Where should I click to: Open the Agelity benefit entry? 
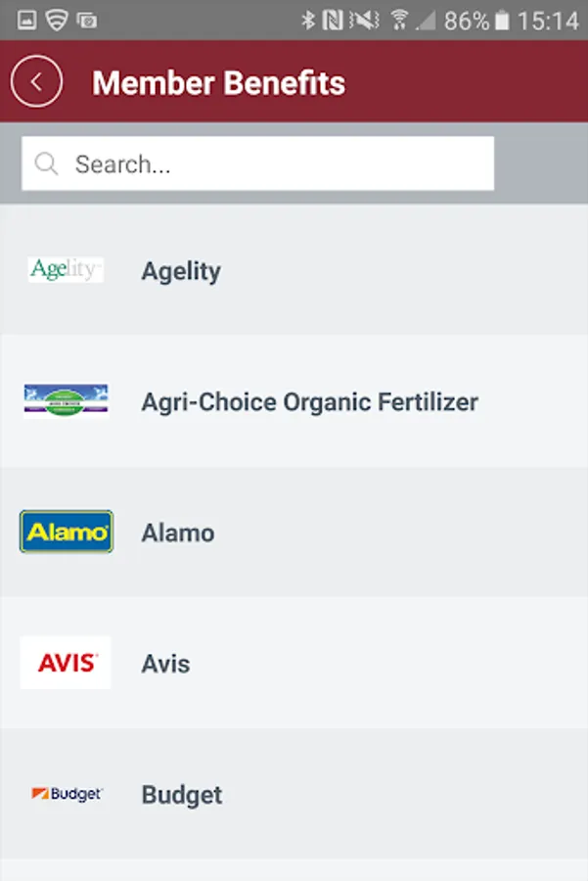click(x=181, y=271)
